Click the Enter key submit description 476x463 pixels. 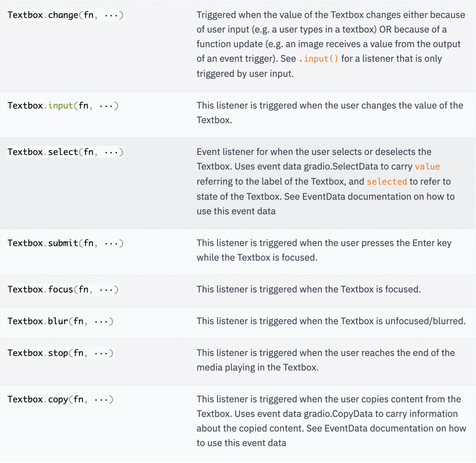tap(324, 250)
